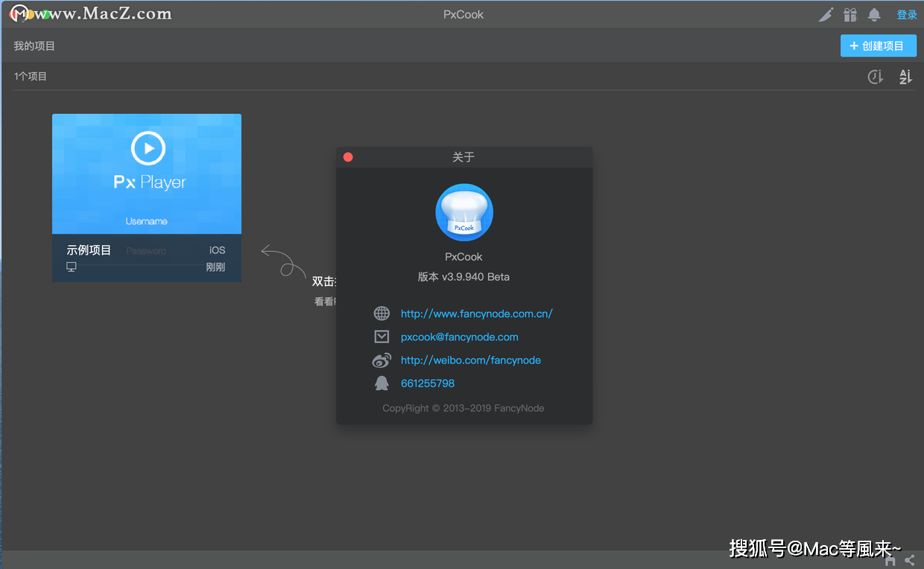Click the play button on the Px Player thumbnail
Viewport: 924px width, 569px height.
click(147, 147)
